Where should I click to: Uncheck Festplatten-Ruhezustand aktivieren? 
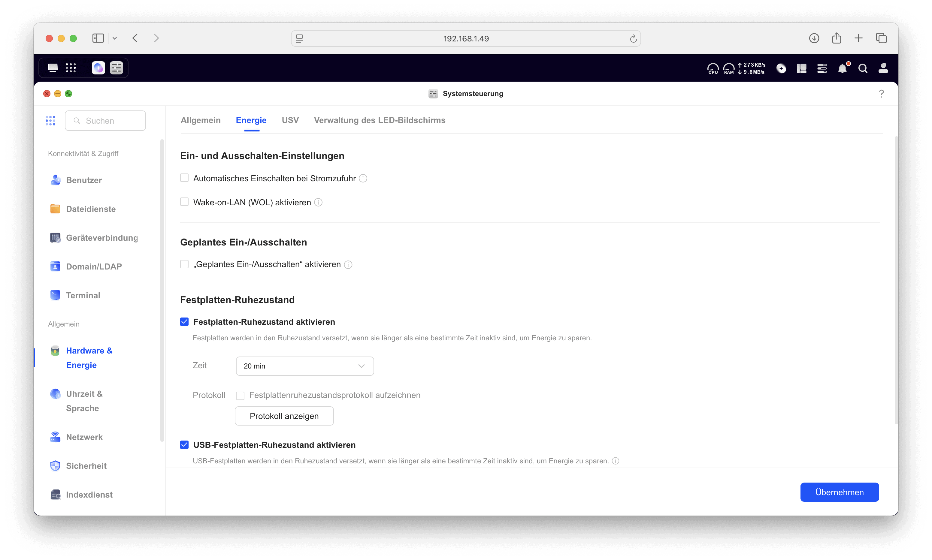click(x=184, y=322)
